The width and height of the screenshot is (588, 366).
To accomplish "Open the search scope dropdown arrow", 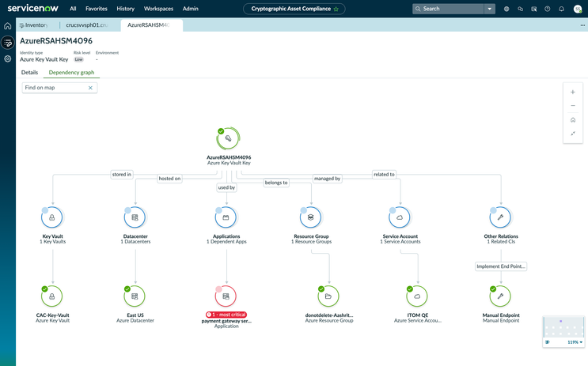I will [x=489, y=9].
